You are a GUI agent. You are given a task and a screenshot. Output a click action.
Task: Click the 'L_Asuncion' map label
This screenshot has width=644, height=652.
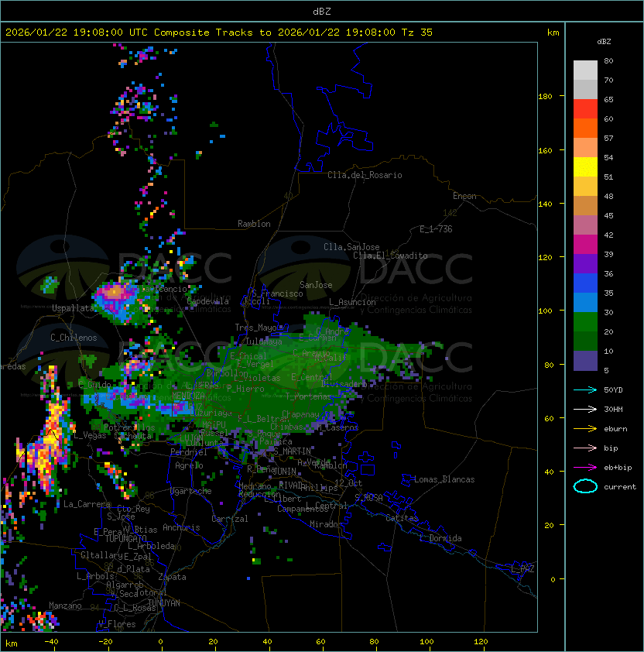[x=352, y=302]
